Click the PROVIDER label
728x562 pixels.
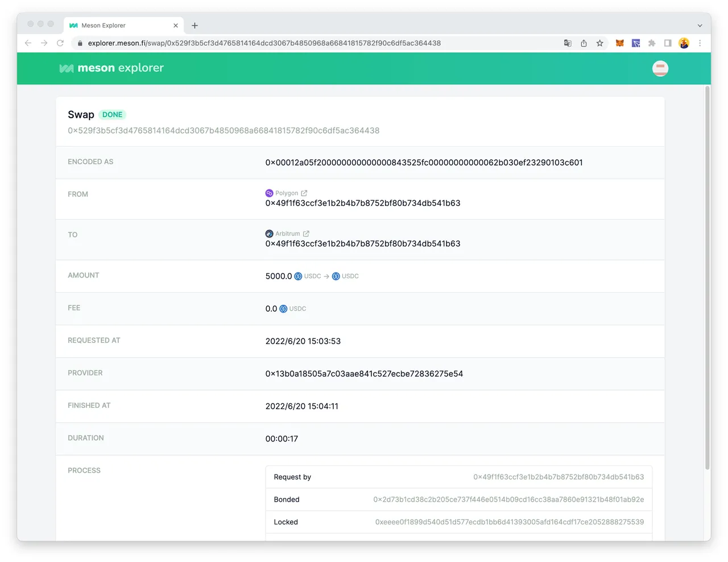[x=85, y=373]
